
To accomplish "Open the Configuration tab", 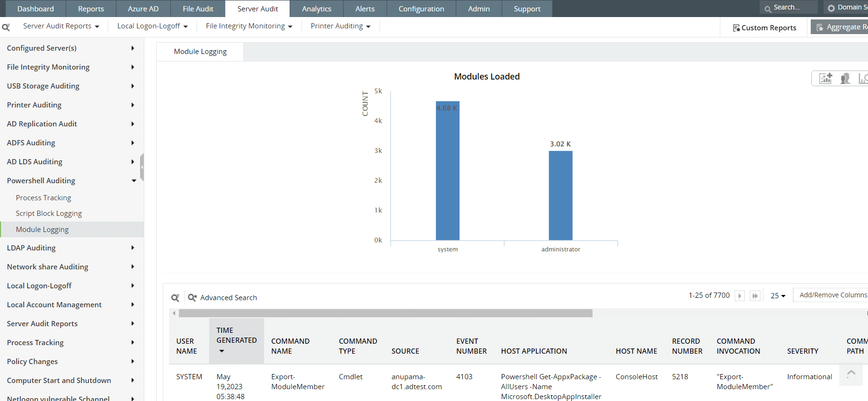I will pyautogui.click(x=421, y=9).
